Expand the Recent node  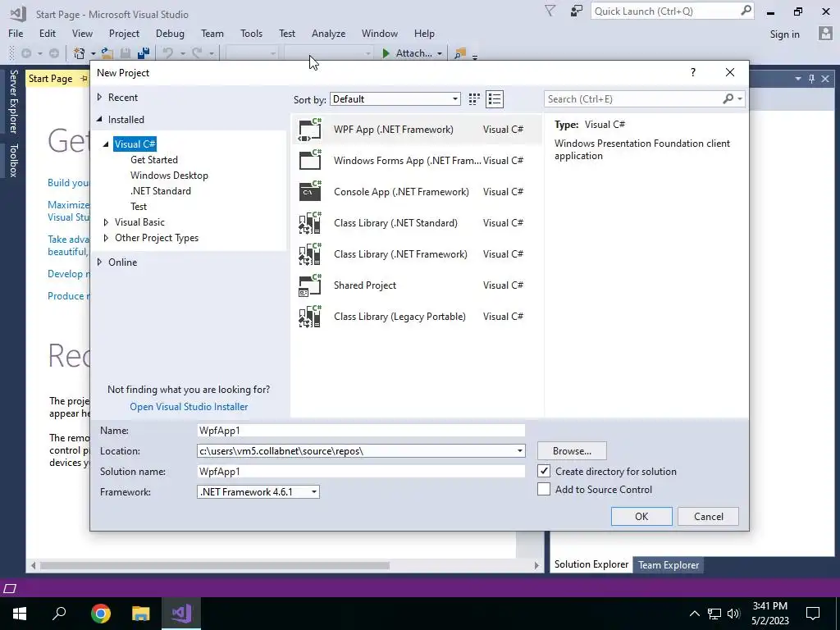click(99, 98)
